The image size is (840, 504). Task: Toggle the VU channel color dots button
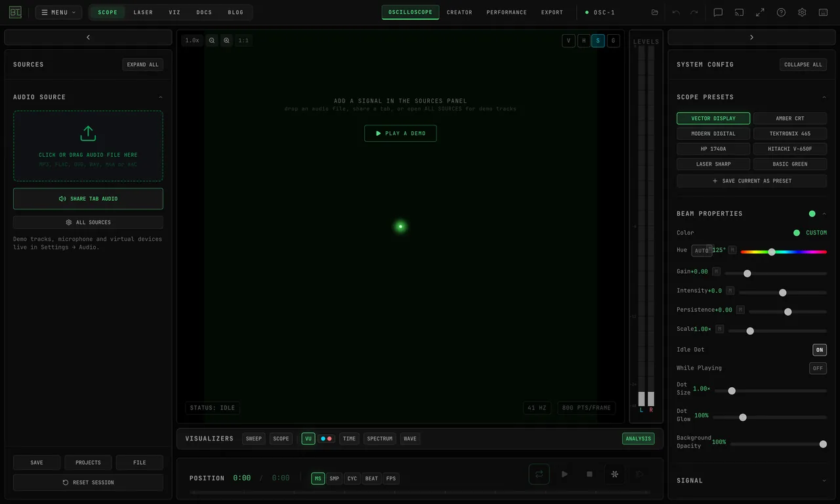326,438
